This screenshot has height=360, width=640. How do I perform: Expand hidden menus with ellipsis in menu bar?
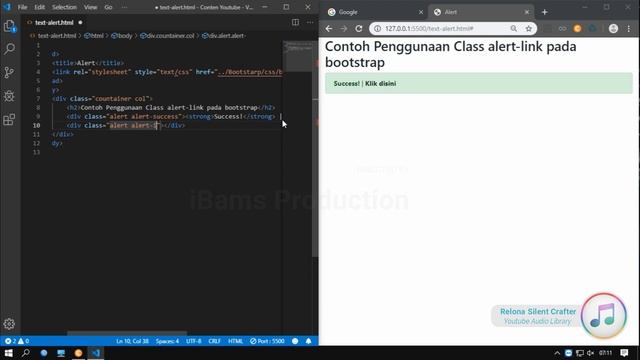point(124,7)
